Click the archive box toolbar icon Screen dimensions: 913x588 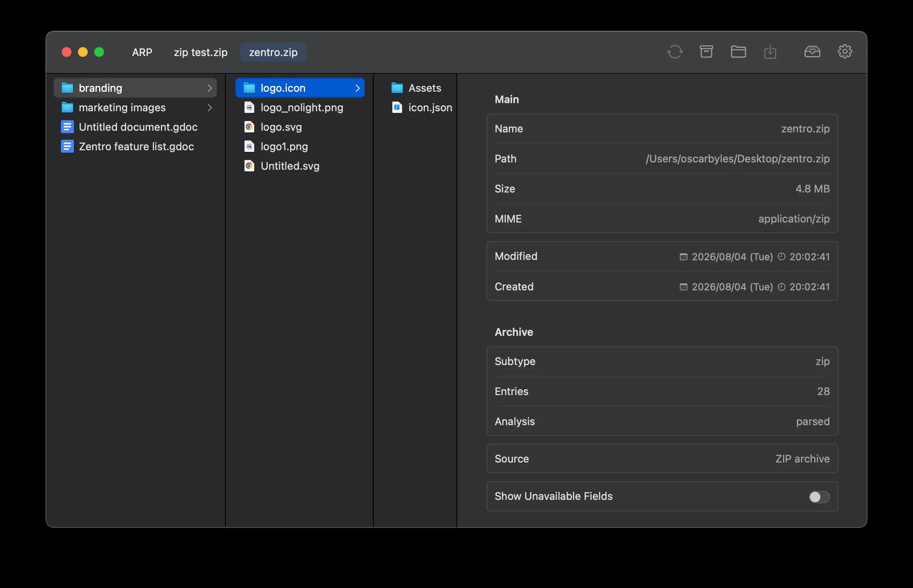click(706, 52)
